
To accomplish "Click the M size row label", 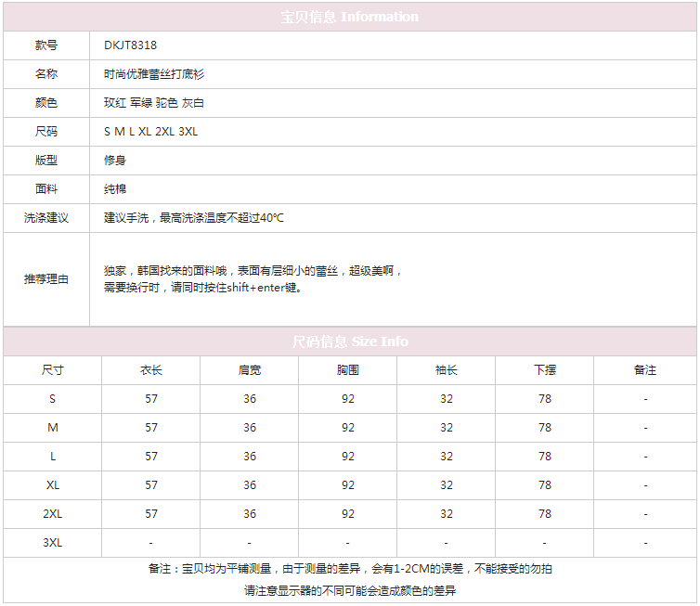I will [x=53, y=428].
